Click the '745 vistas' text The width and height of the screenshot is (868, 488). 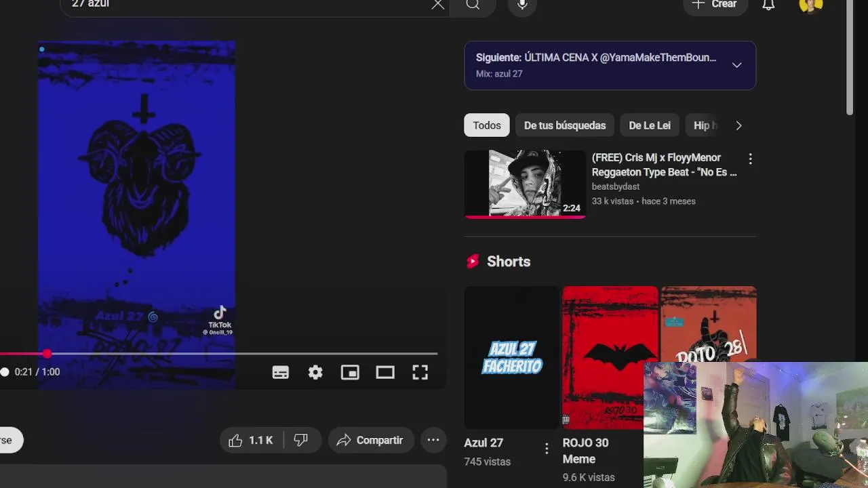[487, 462]
